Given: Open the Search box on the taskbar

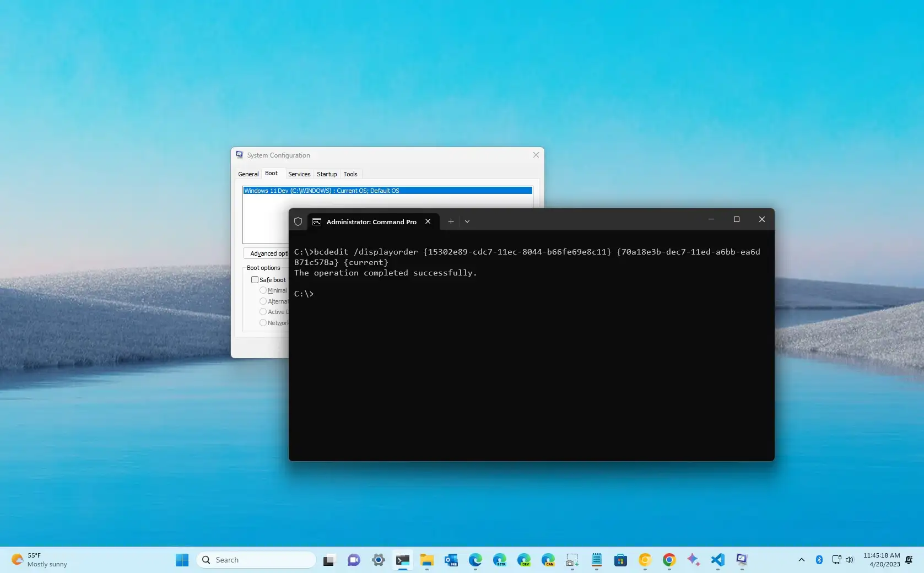Looking at the screenshot, I should click(256, 560).
